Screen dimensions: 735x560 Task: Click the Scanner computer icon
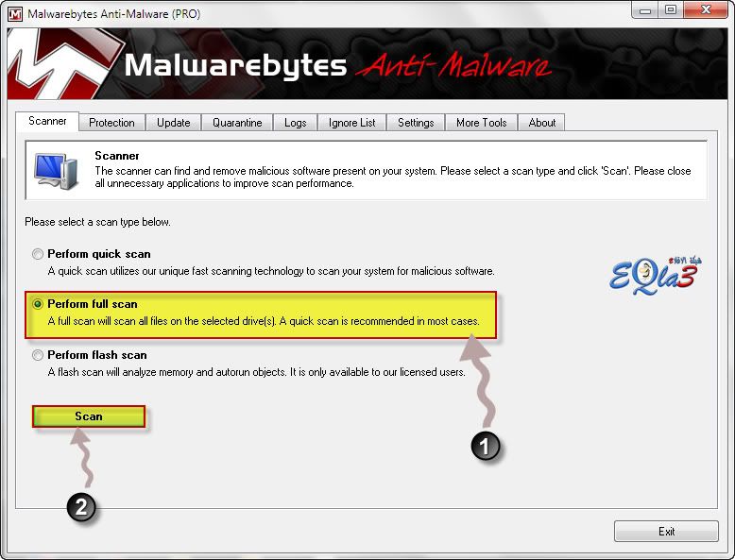56,171
